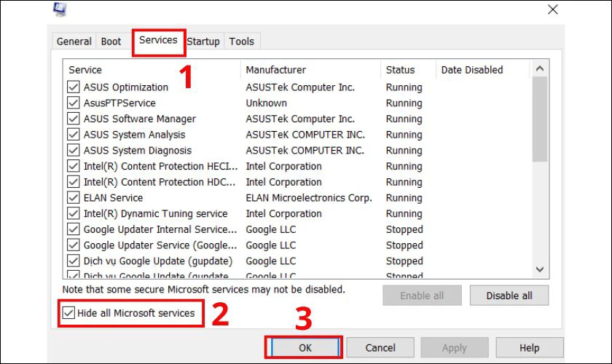Toggle ASUS Software Manager checkbox
612x364 pixels.
click(x=74, y=118)
